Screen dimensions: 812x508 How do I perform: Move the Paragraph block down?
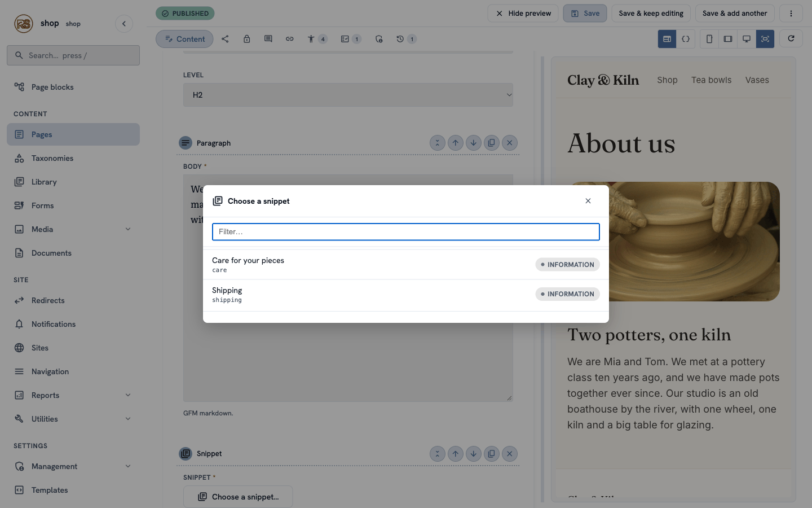point(474,143)
